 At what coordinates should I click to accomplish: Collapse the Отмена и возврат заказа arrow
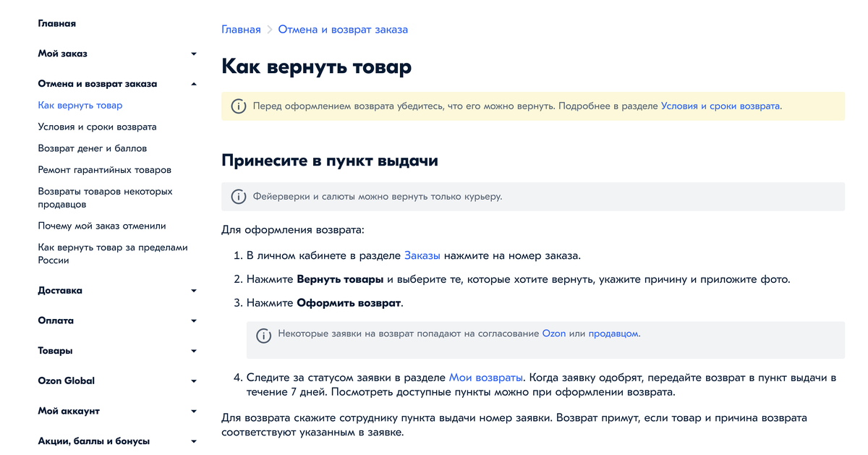(194, 84)
